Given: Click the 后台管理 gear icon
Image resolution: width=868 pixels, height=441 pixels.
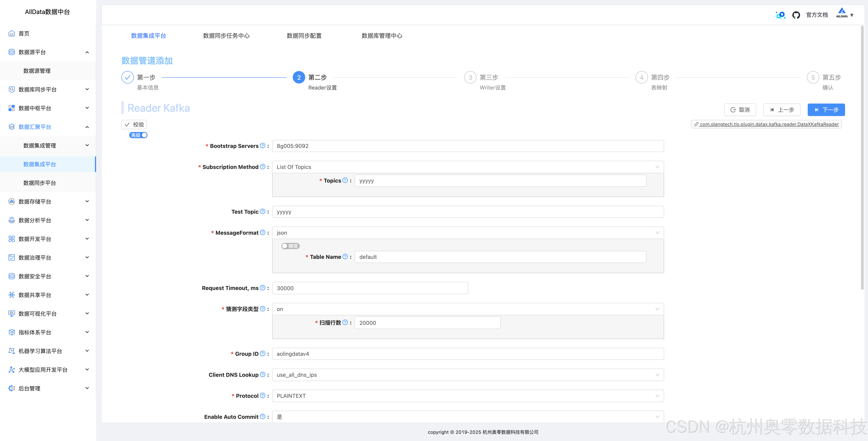Looking at the screenshot, I should 11,388.
